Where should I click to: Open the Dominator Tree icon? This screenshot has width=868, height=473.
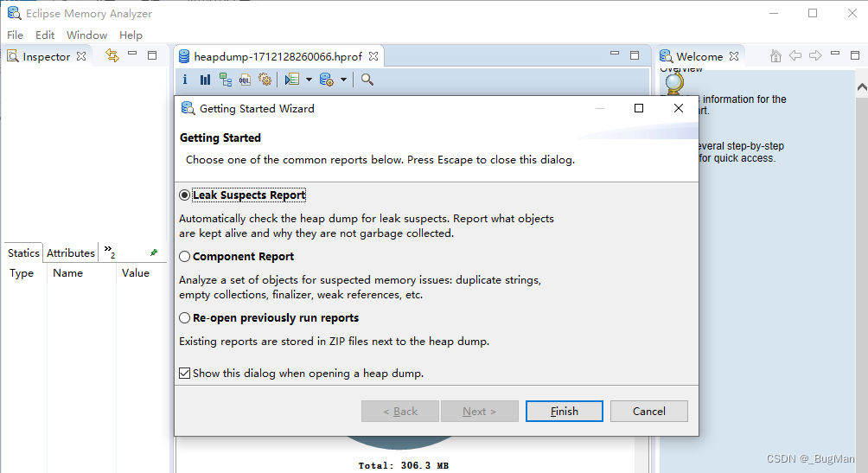[226, 80]
